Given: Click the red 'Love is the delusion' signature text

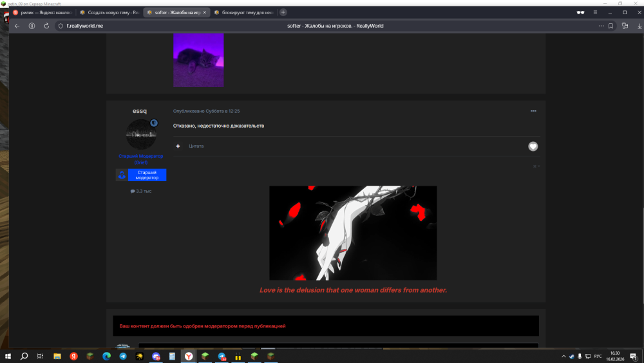Looking at the screenshot, I should point(353,290).
